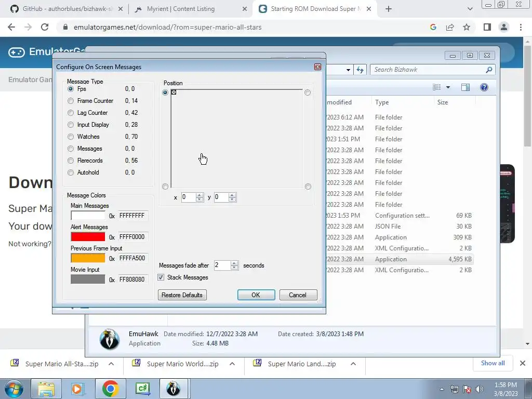Image resolution: width=532 pixels, height=399 pixels.
Task: Sort Explorer list by Type column
Action: 403,102
